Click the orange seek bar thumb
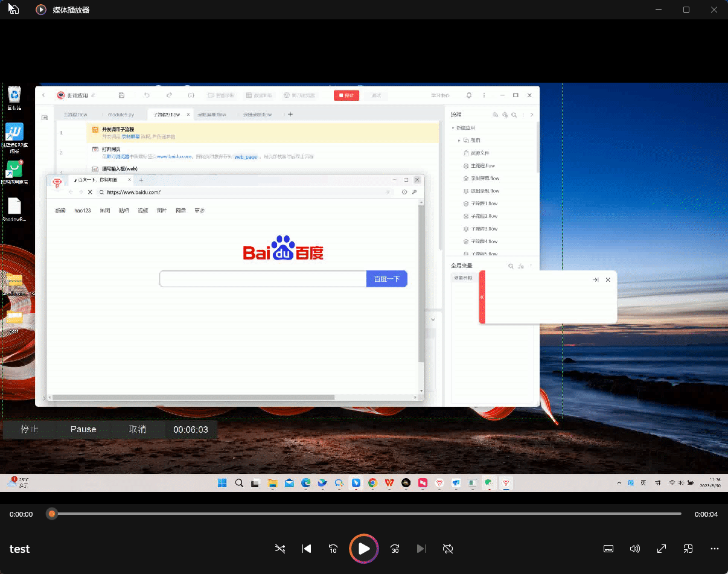The image size is (728, 574). tap(52, 514)
